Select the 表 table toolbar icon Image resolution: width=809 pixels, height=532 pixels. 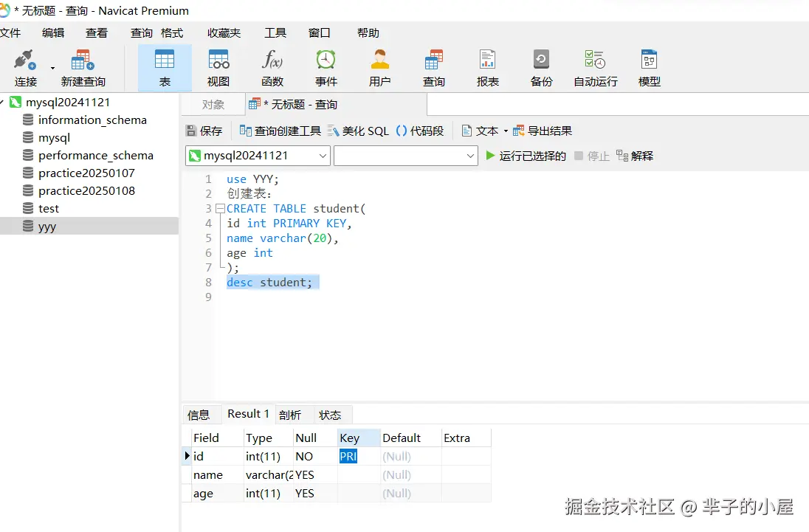tap(165, 68)
